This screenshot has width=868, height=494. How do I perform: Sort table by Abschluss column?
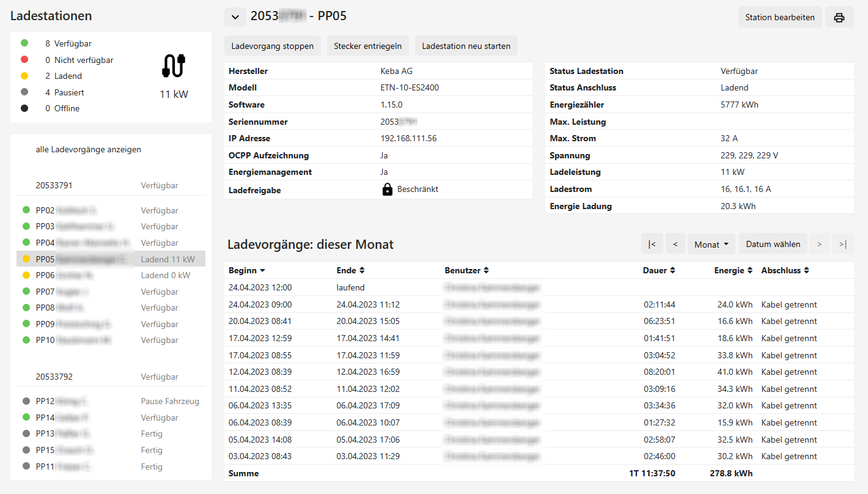[x=785, y=270]
